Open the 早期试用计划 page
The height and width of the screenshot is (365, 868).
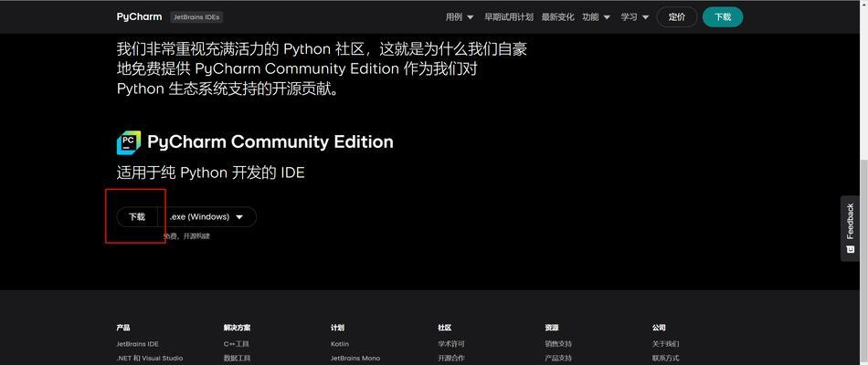tap(509, 17)
